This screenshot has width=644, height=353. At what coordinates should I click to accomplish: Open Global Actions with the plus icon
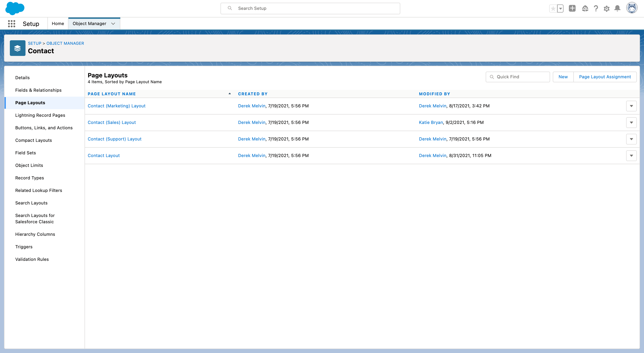tap(572, 8)
